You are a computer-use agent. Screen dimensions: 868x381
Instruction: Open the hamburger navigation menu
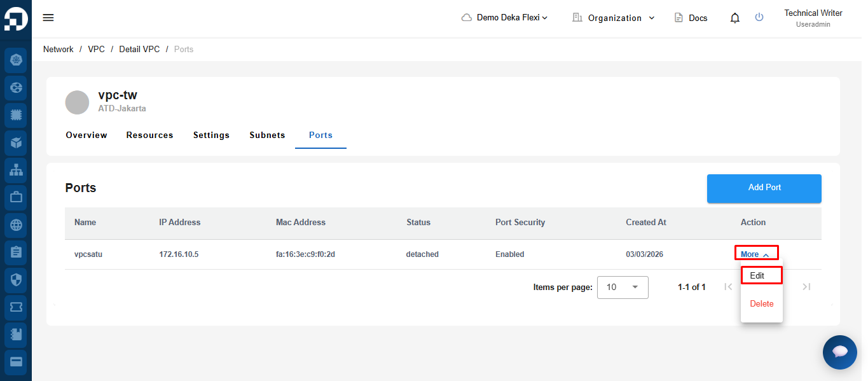[48, 18]
